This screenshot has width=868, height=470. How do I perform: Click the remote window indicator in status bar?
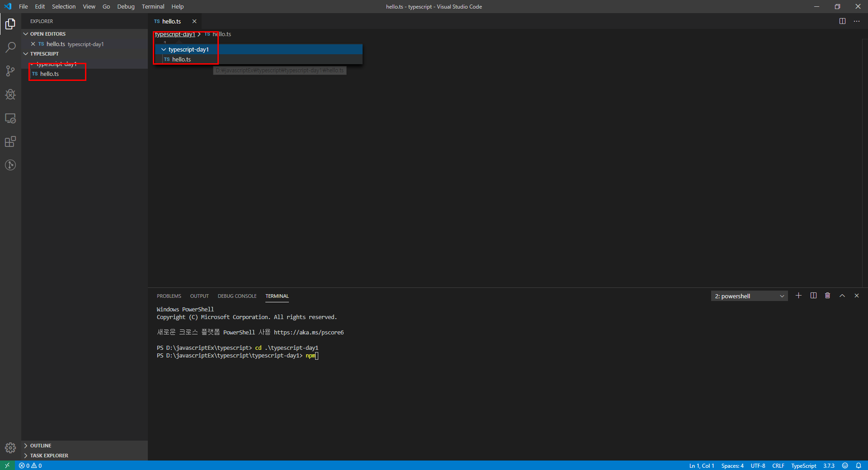[7, 465]
